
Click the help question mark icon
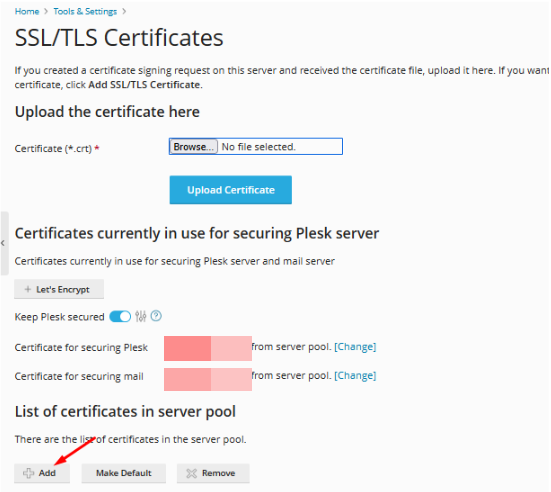click(156, 316)
